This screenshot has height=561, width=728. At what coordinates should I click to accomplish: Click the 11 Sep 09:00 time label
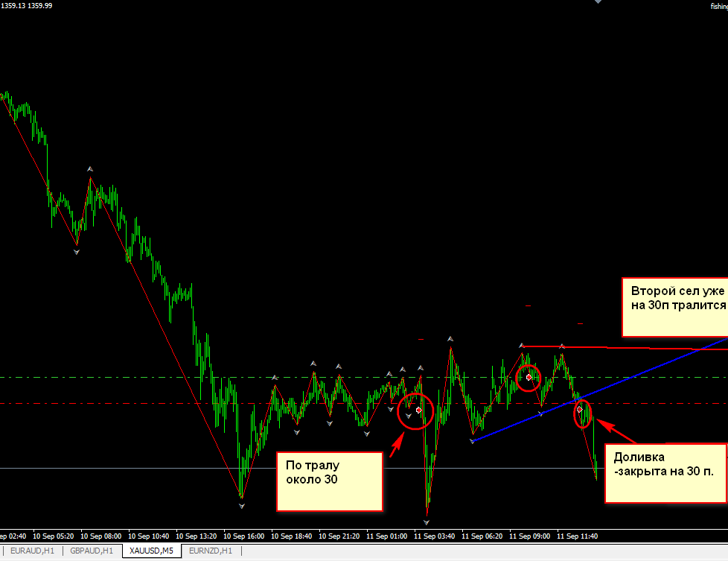(530, 536)
